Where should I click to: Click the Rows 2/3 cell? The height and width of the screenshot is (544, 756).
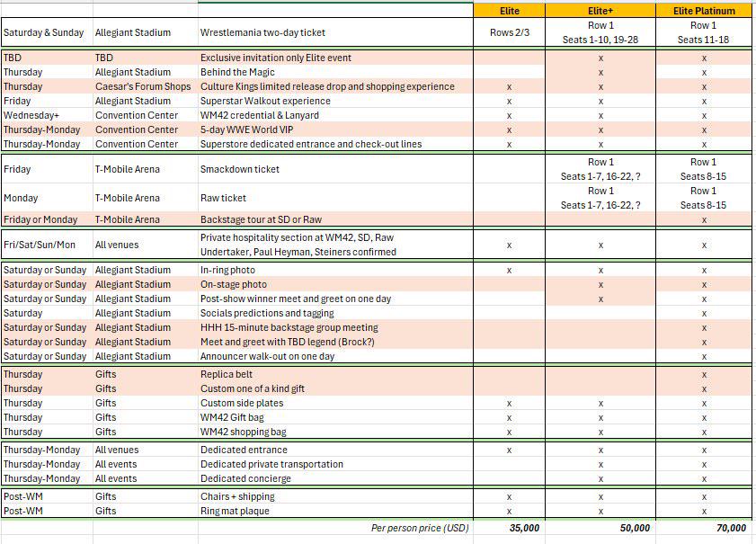[x=509, y=32]
